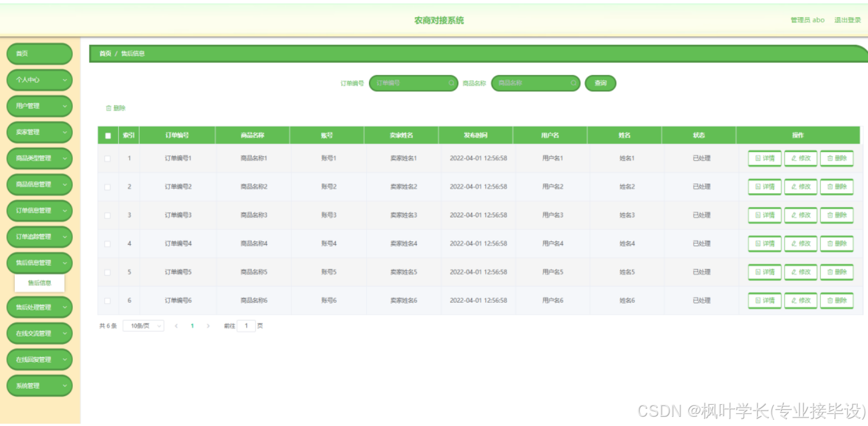Toggle the select-all checkbox in table header
Image resolution: width=868 pixels, height=426 pixels.
[x=108, y=136]
